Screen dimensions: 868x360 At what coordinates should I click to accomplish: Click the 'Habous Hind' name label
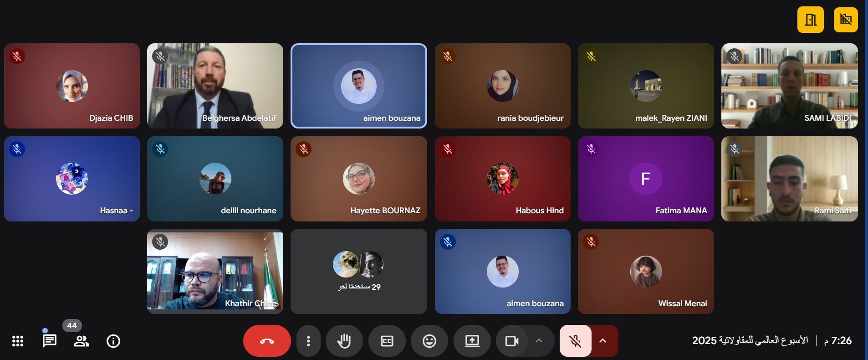tap(540, 211)
